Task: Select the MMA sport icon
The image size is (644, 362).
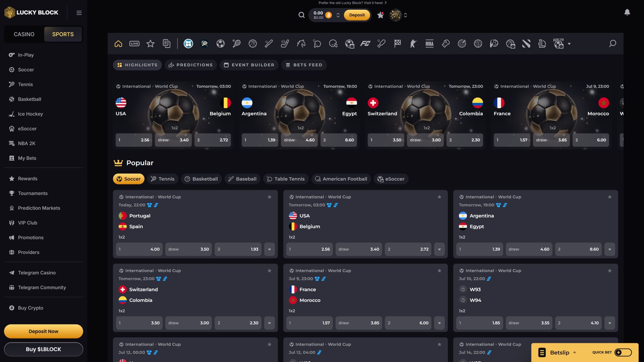Action: coord(430,44)
